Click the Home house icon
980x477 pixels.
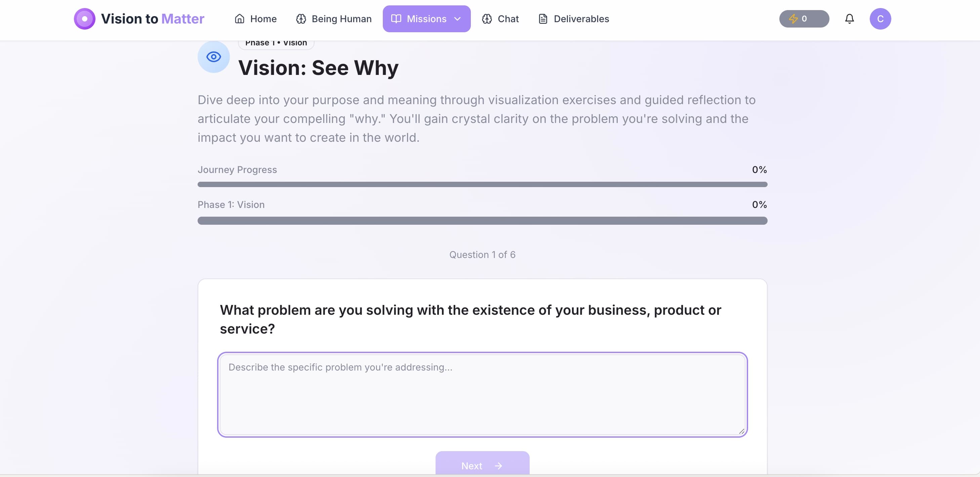pos(240,18)
